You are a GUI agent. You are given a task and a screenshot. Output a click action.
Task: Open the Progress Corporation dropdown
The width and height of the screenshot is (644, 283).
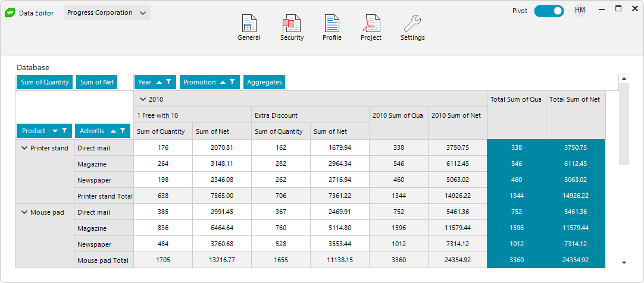pyautogui.click(x=107, y=12)
